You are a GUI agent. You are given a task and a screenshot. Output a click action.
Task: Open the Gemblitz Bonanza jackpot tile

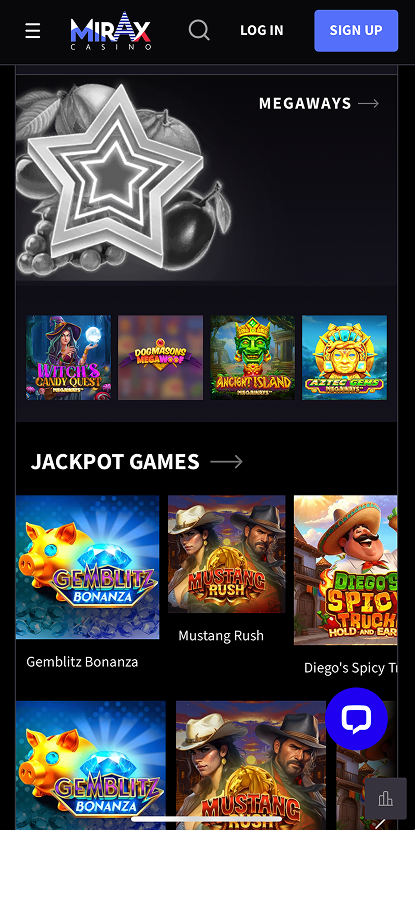coord(87,567)
